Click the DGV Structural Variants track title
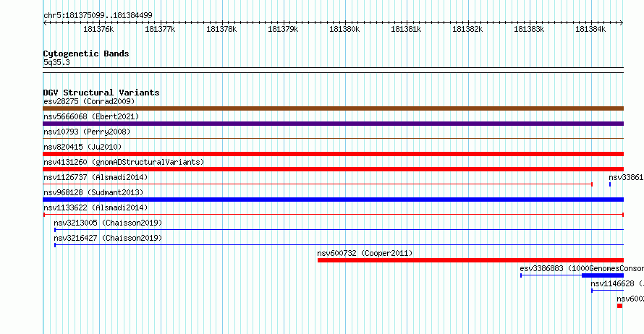 point(101,93)
